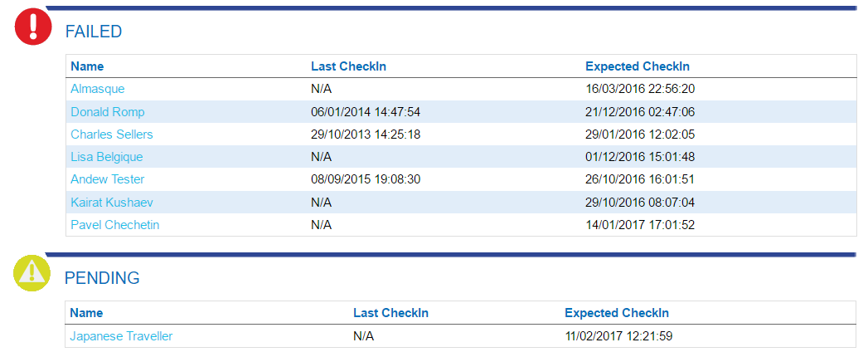
Task: Sort failed table by Name column
Action: pyautogui.click(x=87, y=66)
